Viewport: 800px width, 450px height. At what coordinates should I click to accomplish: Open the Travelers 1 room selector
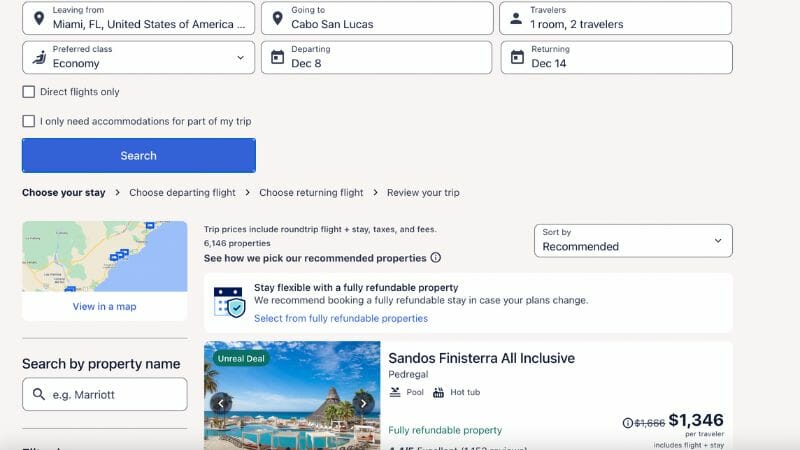point(615,18)
